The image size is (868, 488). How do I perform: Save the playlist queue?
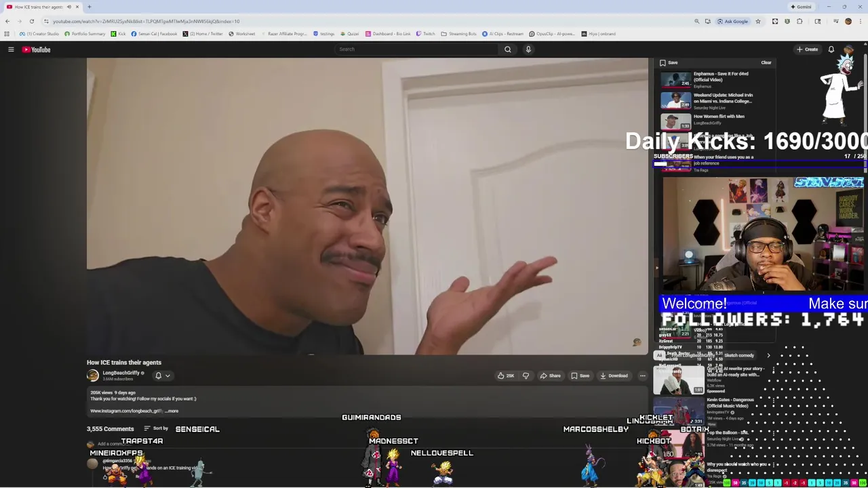tap(669, 62)
